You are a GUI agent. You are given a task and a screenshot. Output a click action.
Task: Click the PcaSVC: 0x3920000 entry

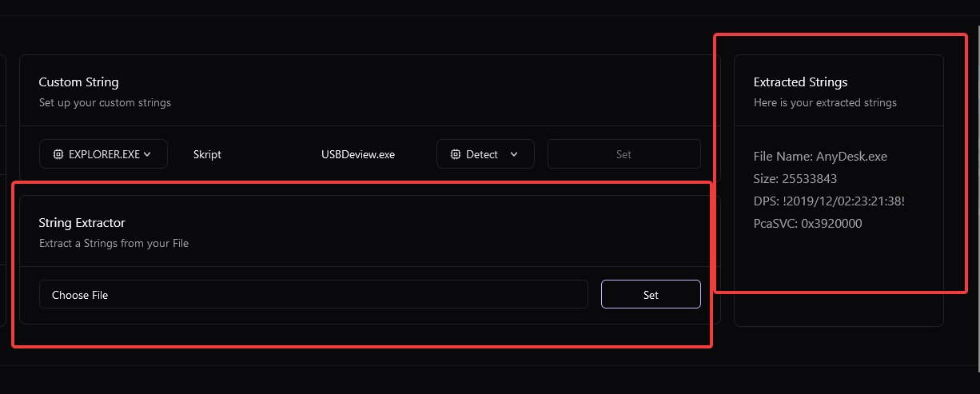807,224
